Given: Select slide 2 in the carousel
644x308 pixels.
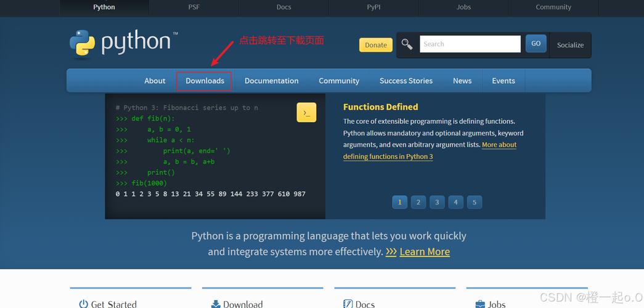Looking at the screenshot, I should pyautogui.click(x=418, y=202).
